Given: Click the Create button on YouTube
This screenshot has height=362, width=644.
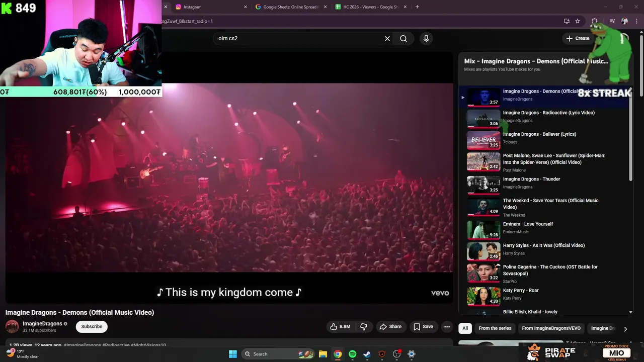Looking at the screenshot, I should tap(578, 38).
